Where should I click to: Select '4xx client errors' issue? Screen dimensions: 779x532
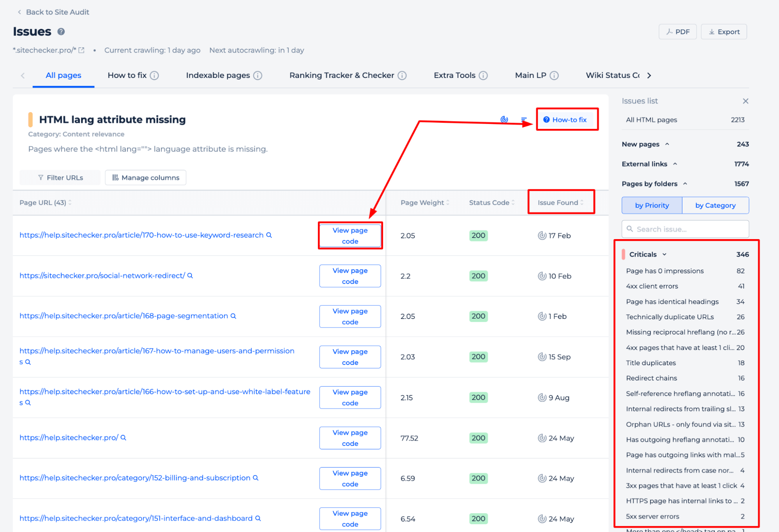point(685,286)
